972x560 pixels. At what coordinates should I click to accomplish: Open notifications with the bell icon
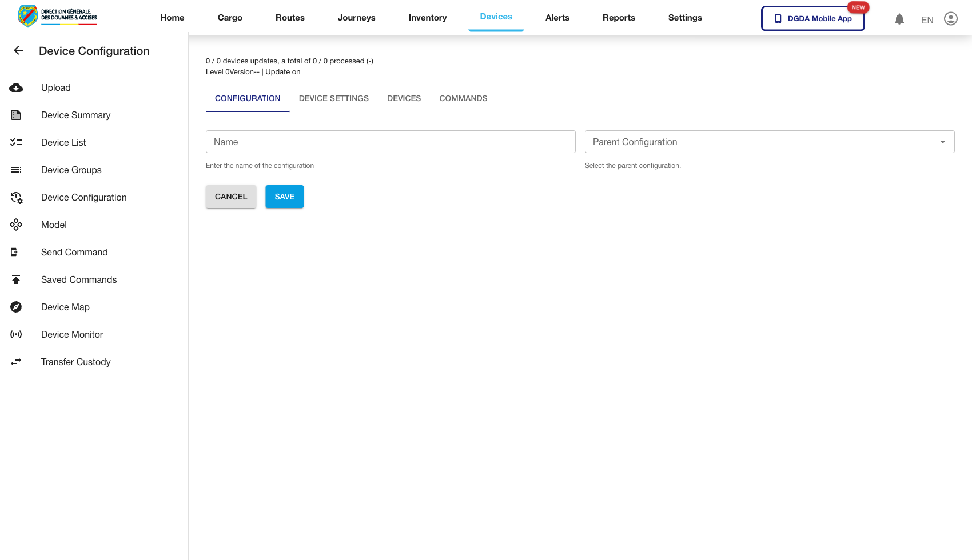point(899,18)
